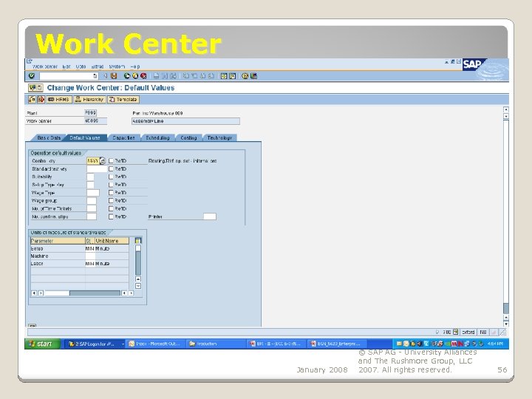Tick the RefID checkbox for Wage Type
532x399 pixels.
(111, 193)
